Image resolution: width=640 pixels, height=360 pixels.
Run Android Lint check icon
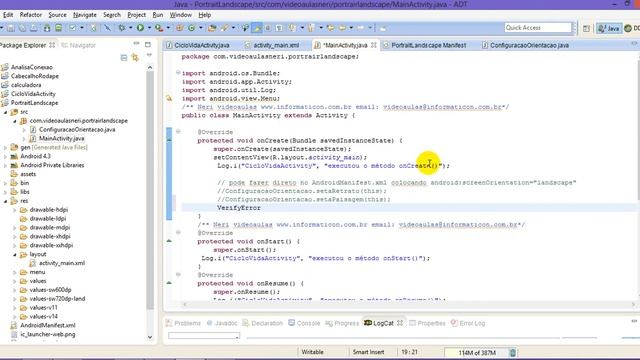coord(73,28)
